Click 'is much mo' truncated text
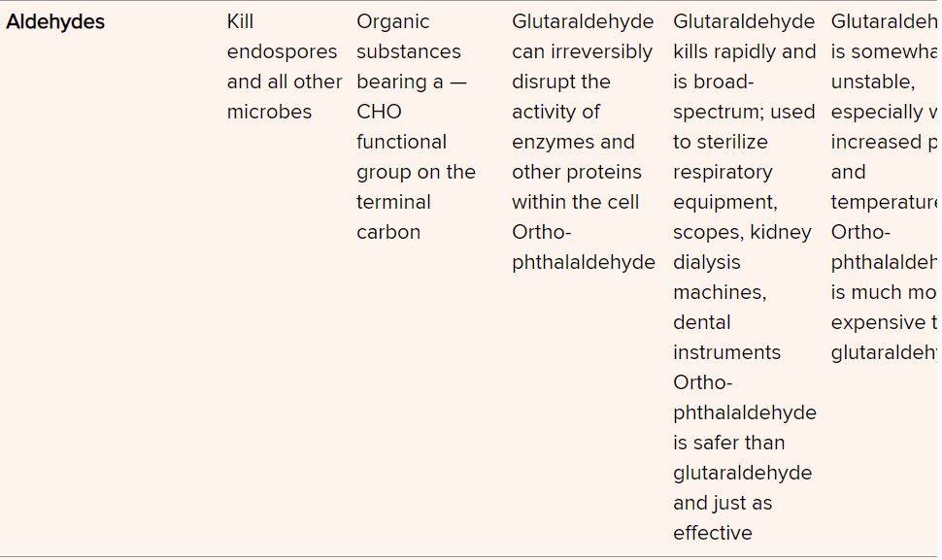The height and width of the screenshot is (560, 942). 883,292
